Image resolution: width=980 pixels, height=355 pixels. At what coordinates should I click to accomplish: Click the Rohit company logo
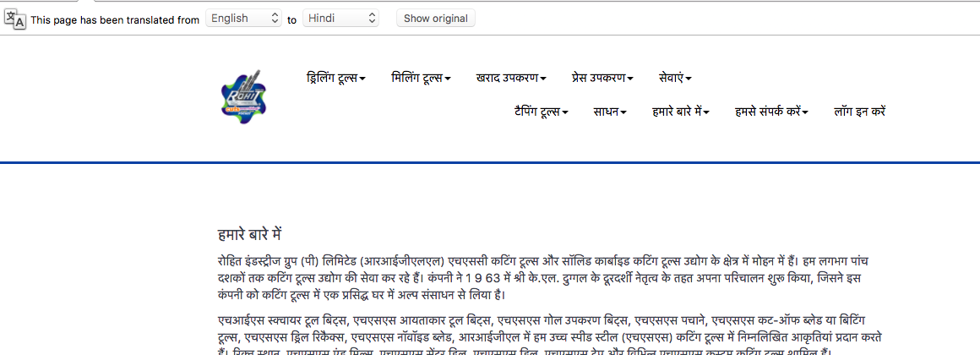244,97
